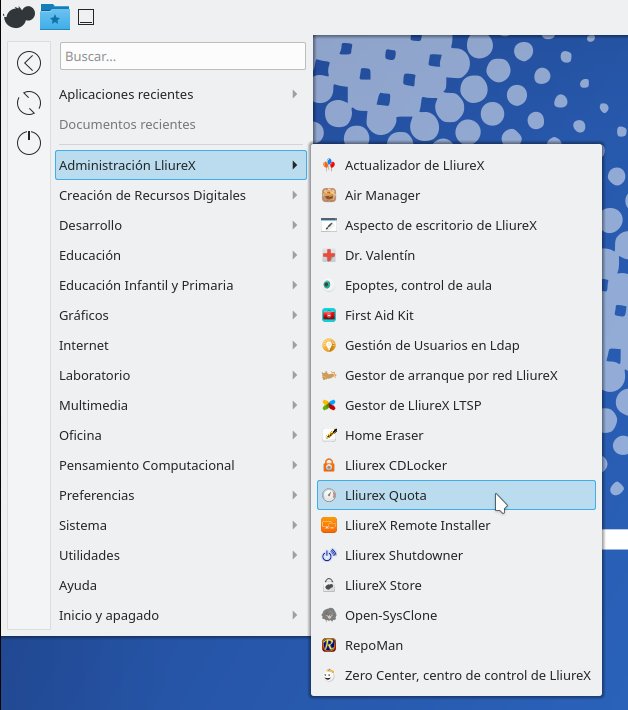Open Inicio y apagado category
The image size is (628, 710).
pyautogui.click(x=181, y=615)
